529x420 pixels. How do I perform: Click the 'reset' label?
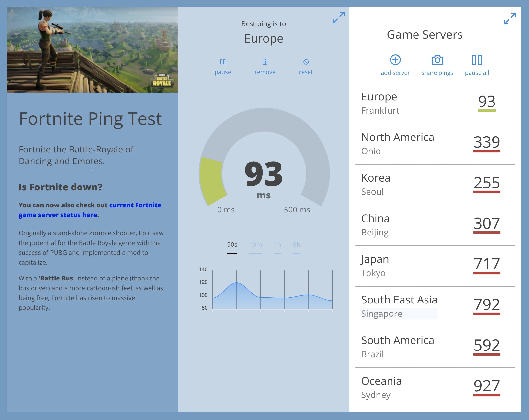[306, 72]
